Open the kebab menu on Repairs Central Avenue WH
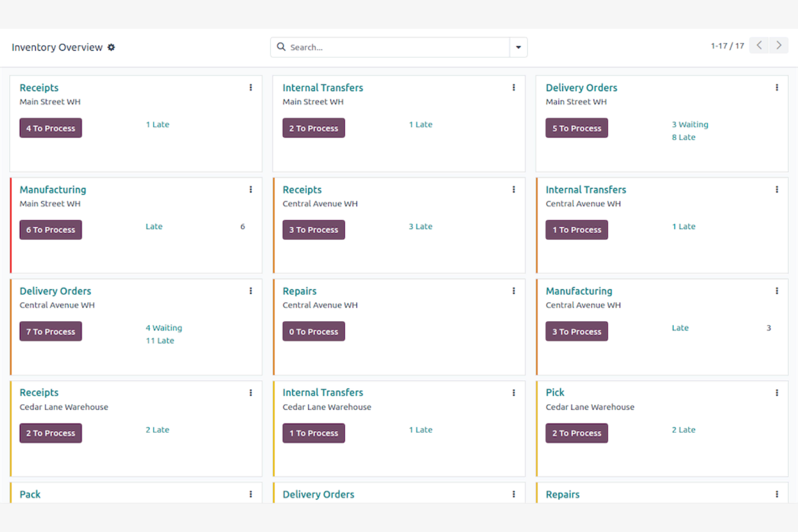 coord(514,291)
